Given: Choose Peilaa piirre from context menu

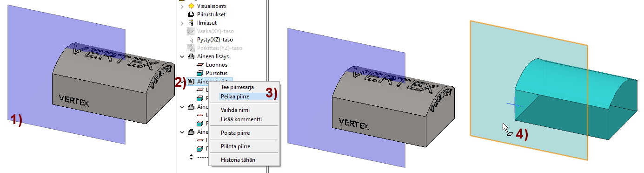Looking at the screenshot, I should click(244, 97).
